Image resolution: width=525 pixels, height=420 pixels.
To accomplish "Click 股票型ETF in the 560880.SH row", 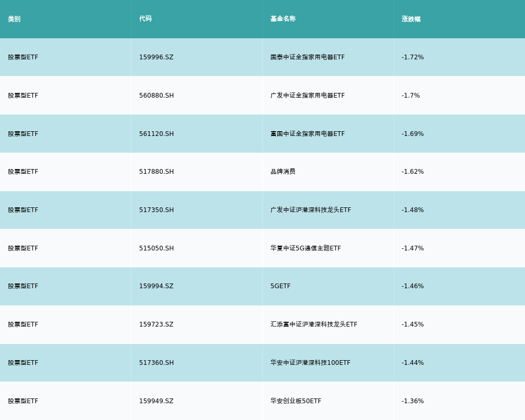I will point(23,96).
